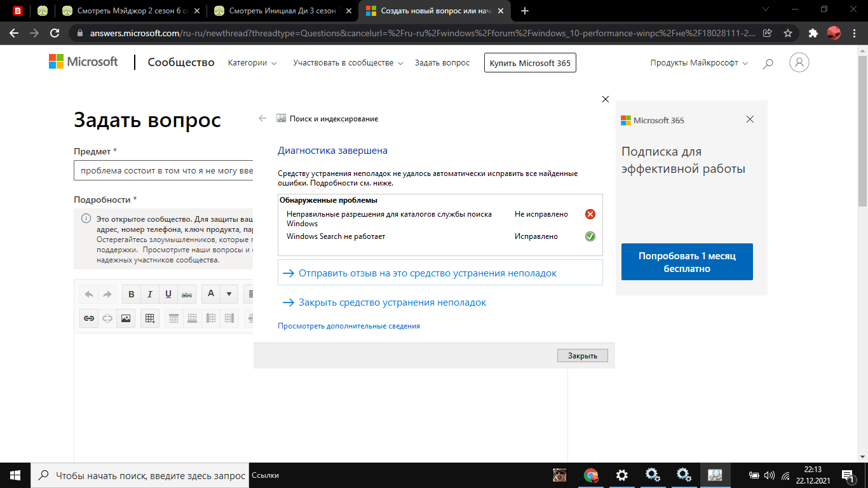
Task: Expand Продукты Майкрософт dropdown
Action: [x=699, y=63]
